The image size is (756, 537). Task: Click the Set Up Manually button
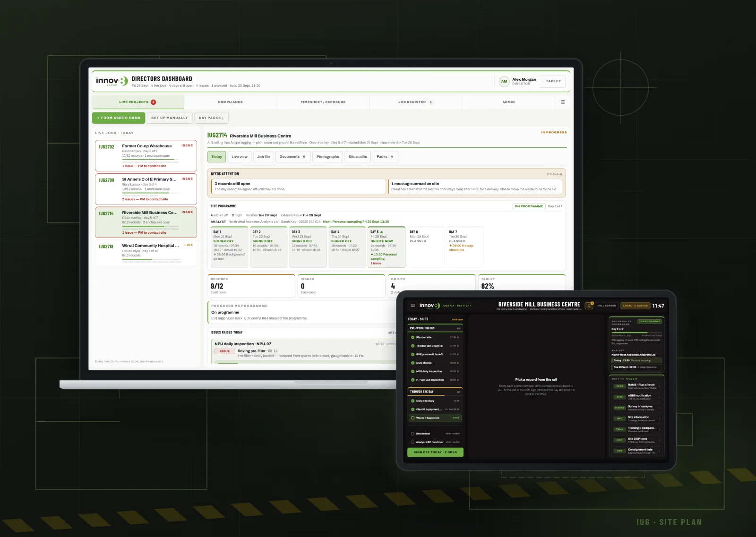170,118
